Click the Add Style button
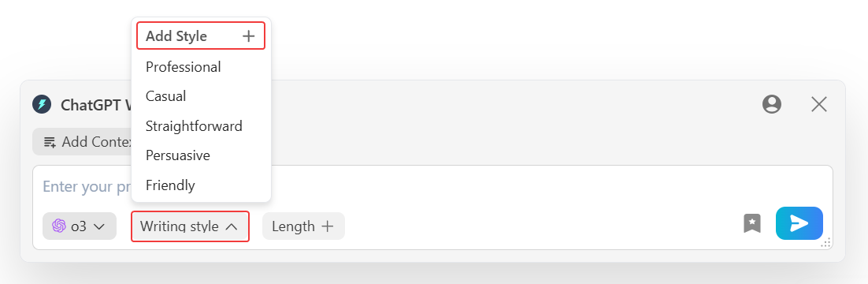The height and width of the screenshot is (284, 868). (x=201, y=36)
